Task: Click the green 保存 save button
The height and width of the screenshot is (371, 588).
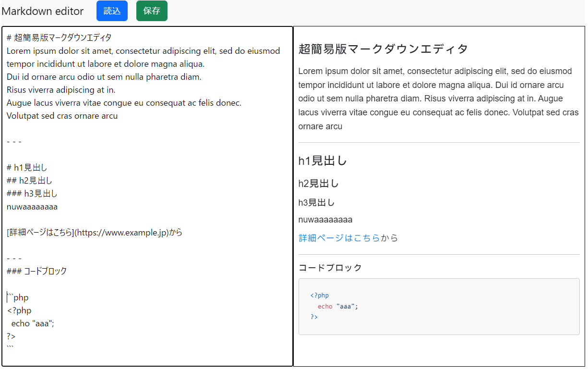Action: pos(152,11)
